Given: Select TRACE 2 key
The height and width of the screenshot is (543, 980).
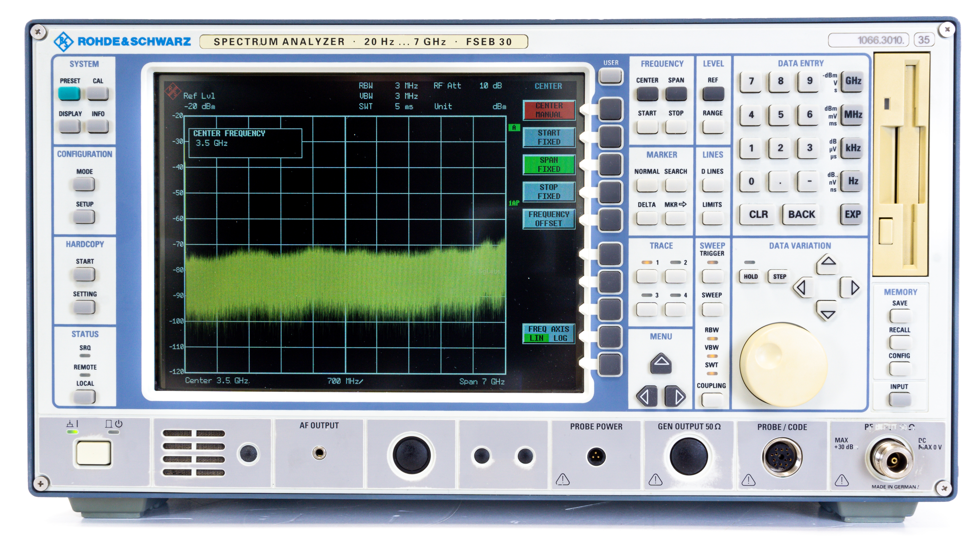Looking at the screenshot, I should [x=676, y=276].
